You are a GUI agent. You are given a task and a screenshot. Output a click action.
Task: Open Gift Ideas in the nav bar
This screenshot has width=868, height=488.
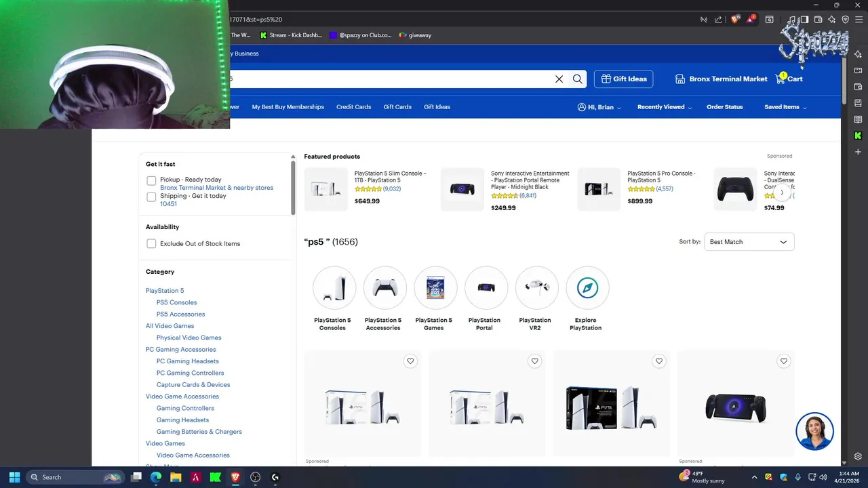(x=437, y=107)
